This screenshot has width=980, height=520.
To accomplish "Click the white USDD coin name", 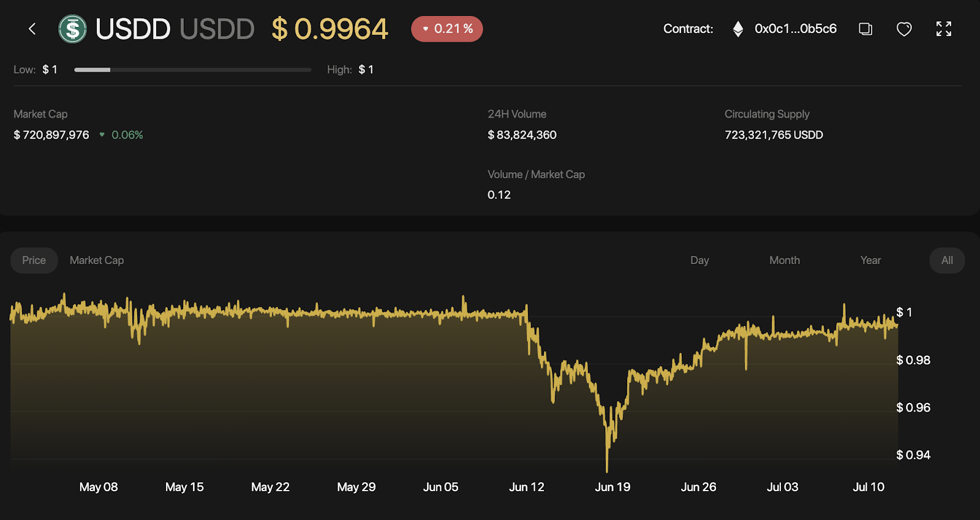I will 133,29.
